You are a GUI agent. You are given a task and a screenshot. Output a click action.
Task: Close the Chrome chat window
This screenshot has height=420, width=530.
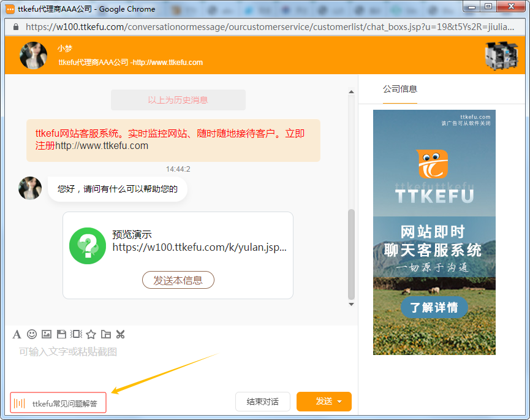[x=512, y=6]
